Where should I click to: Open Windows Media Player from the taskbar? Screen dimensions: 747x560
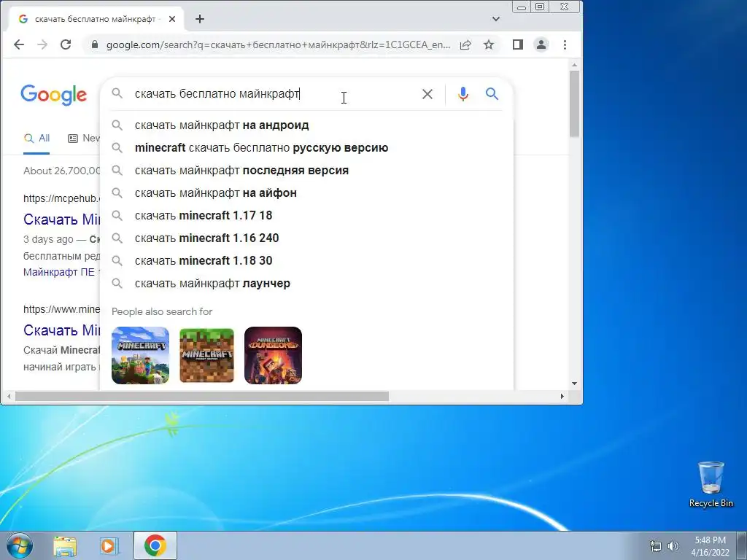[109, 546]
